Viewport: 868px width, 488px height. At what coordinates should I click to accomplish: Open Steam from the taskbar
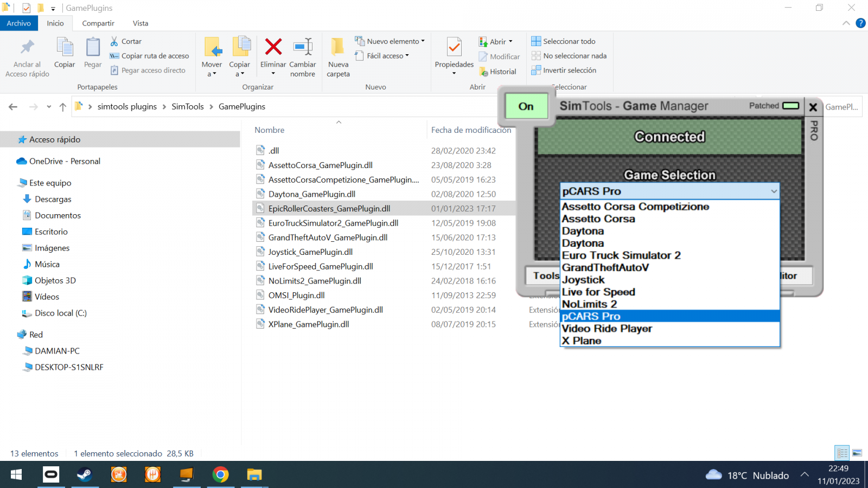point(84,475)
